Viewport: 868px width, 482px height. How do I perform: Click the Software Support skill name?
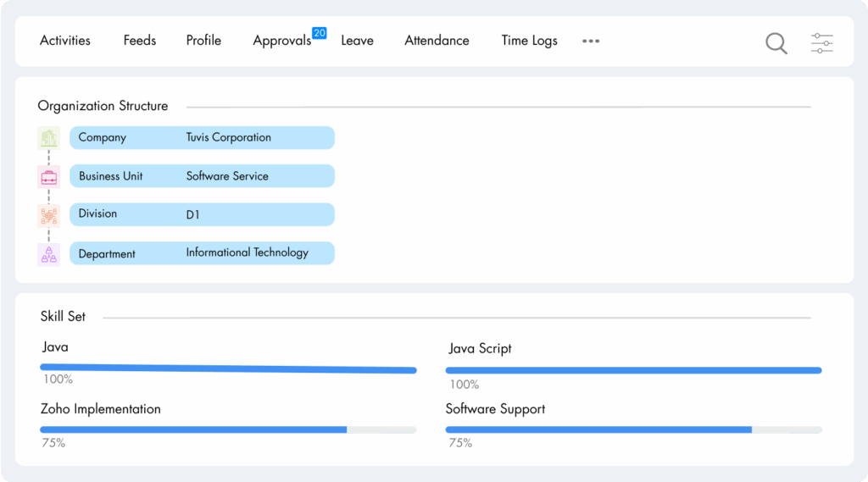[x=495, y=409]
